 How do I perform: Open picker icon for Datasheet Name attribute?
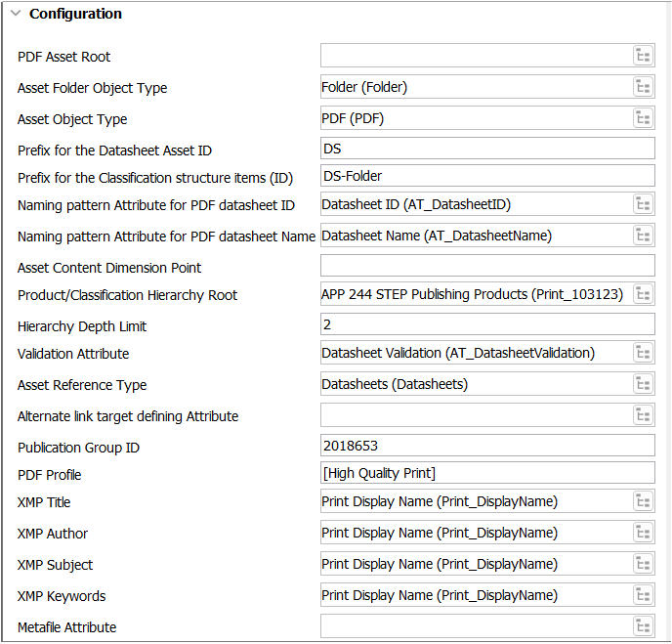pyautogui.click(x=643, y=236)
